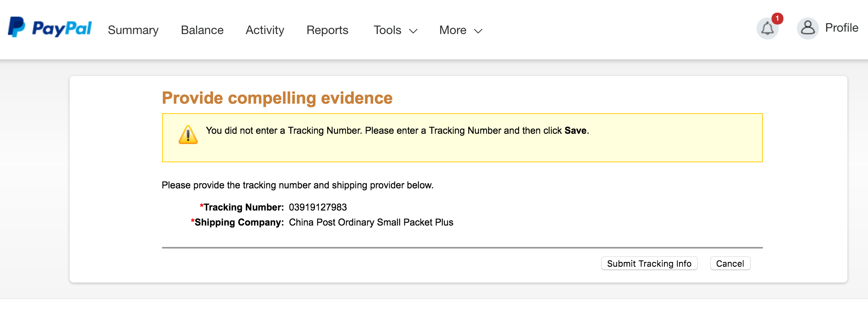Click the PayPal wordmark
This screenshot has width=868, height=315.
click(62, 28)
